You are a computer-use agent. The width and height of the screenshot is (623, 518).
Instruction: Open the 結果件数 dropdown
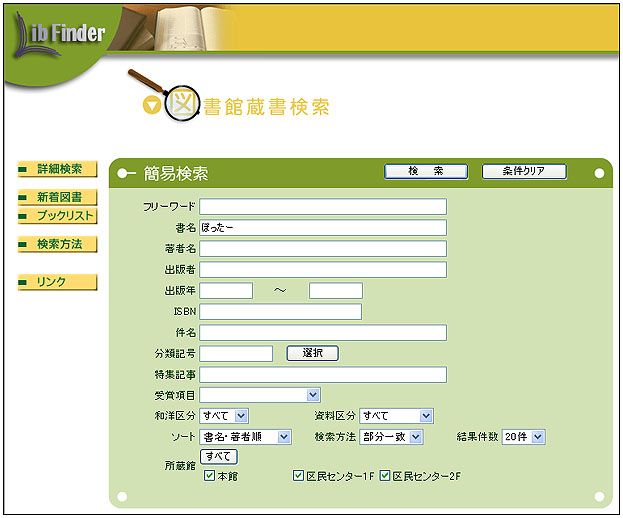pos(524,437)
